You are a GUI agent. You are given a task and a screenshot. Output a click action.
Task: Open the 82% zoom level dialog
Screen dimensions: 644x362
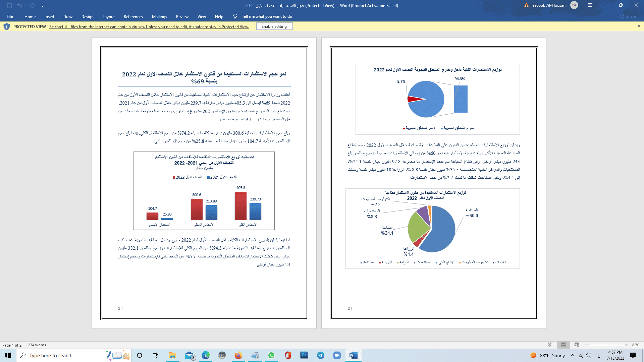tap(635, 345)
